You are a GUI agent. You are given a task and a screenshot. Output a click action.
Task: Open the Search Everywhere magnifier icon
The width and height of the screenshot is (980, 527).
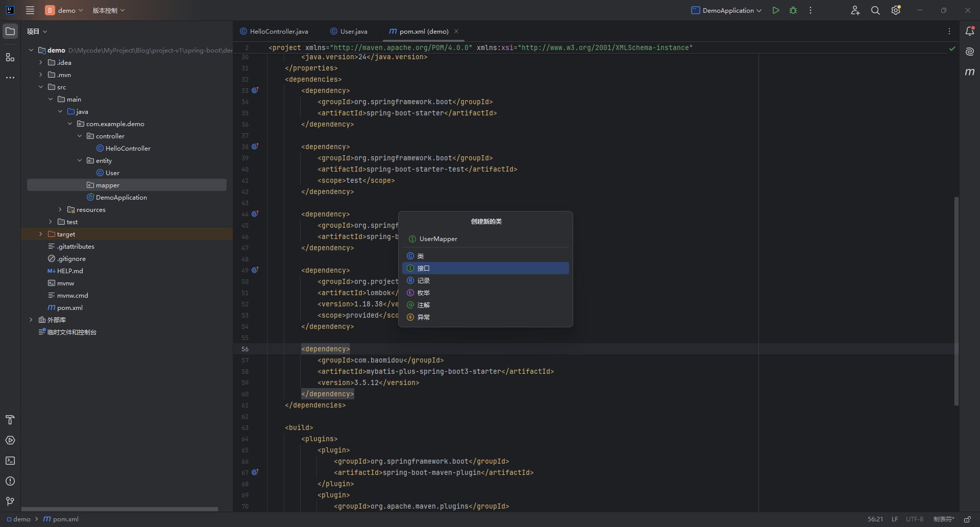click(x=875, y=10)
